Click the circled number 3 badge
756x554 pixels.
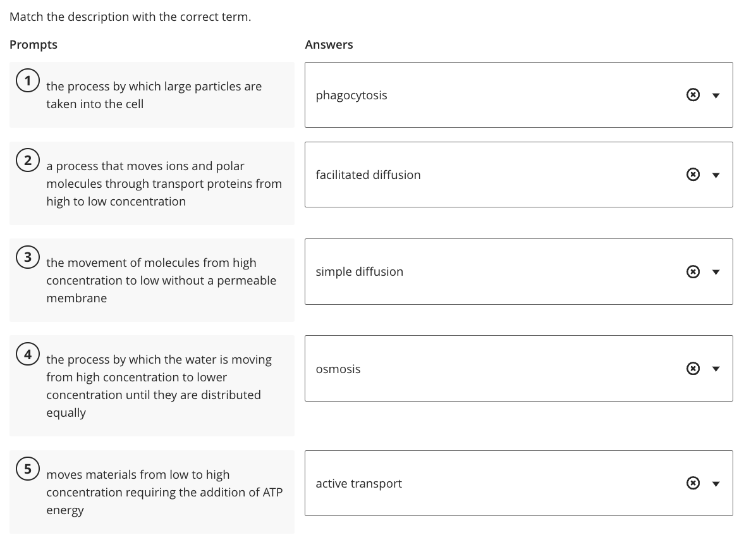(27, 257)
